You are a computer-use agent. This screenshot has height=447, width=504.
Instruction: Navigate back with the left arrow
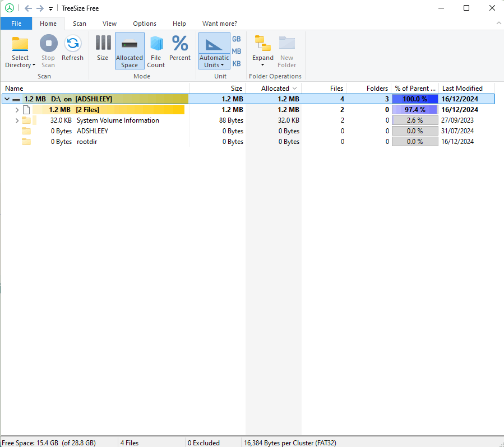click(28, 8)
